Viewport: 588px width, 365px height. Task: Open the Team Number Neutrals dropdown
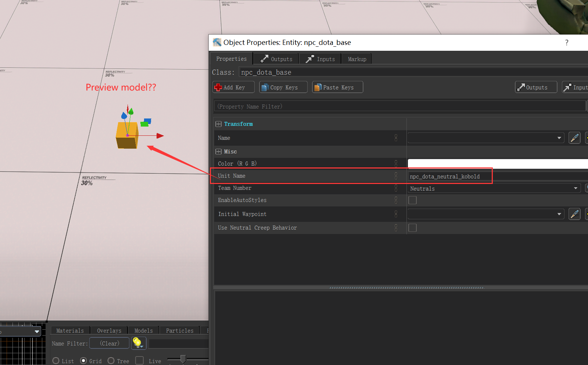[x=576, y=188]
